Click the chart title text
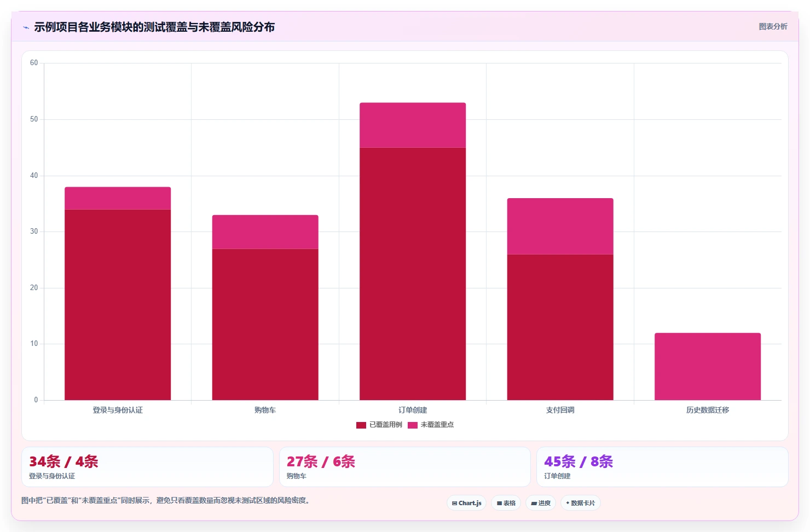The image size is (810, 532). coord(154,27)
